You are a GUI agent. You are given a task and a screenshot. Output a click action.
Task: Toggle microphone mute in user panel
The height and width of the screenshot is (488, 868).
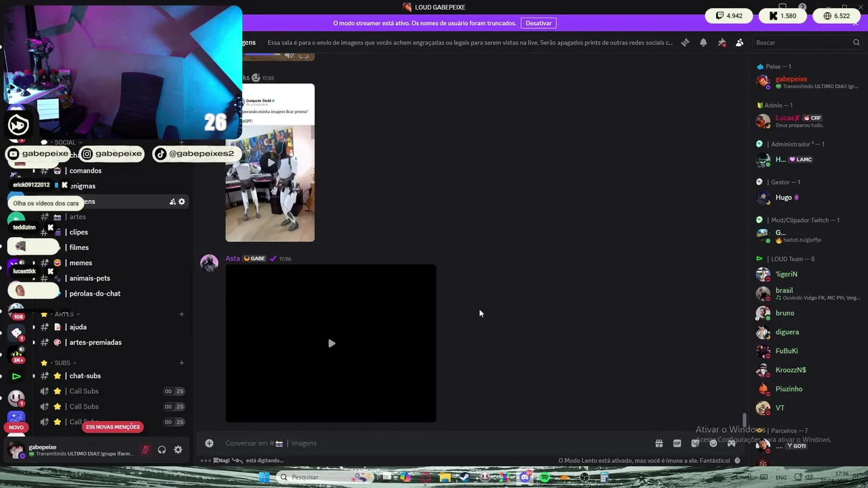[x=145, y=450]
